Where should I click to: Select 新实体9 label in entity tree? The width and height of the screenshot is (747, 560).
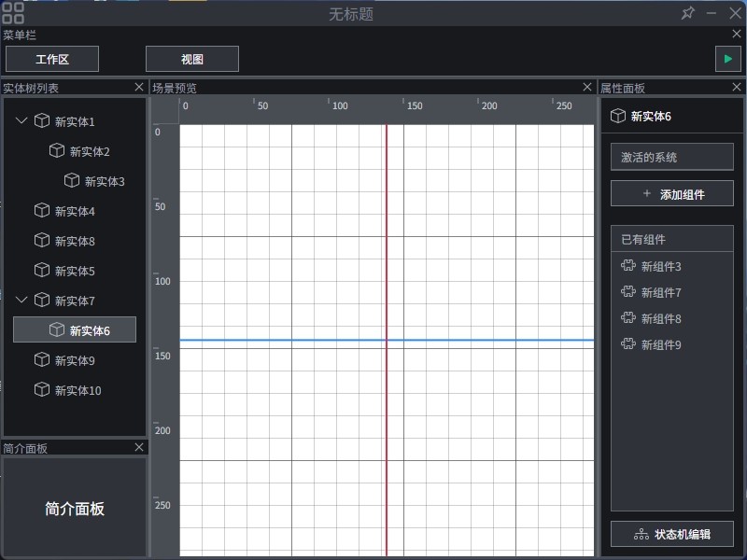[75, 361]
